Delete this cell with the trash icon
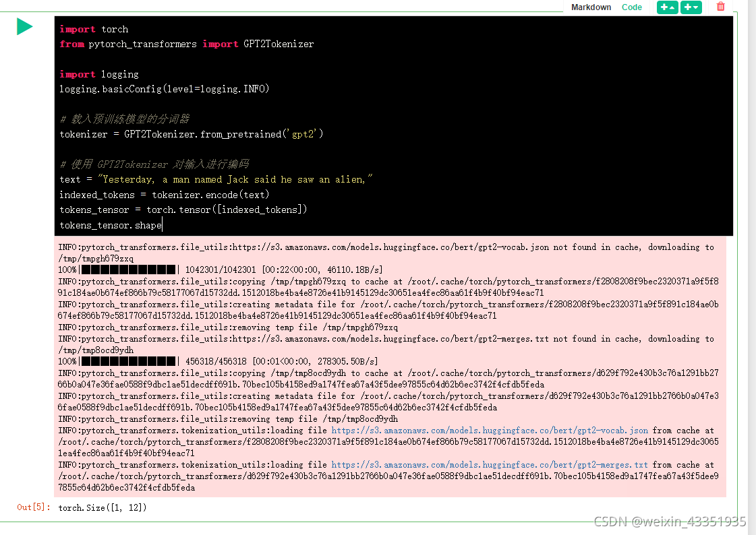 click(720, 7)
